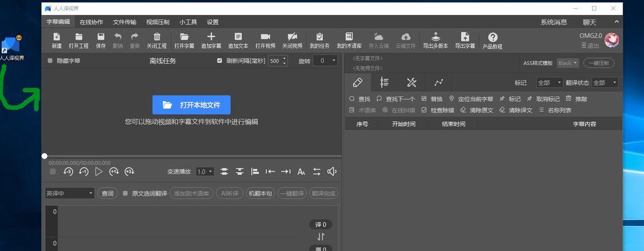
Task: Open 系统消息 link
Action: (x=554, y=22)
